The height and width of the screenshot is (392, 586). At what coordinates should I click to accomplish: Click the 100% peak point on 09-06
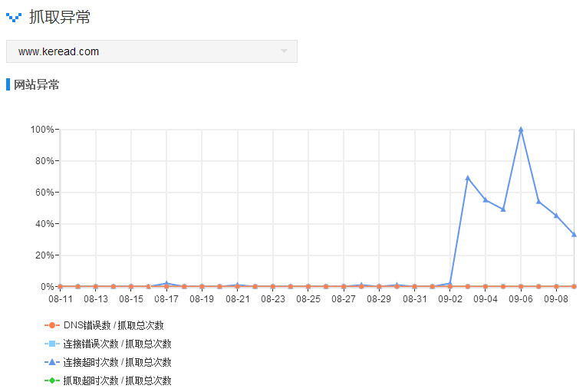pos(521,130)
